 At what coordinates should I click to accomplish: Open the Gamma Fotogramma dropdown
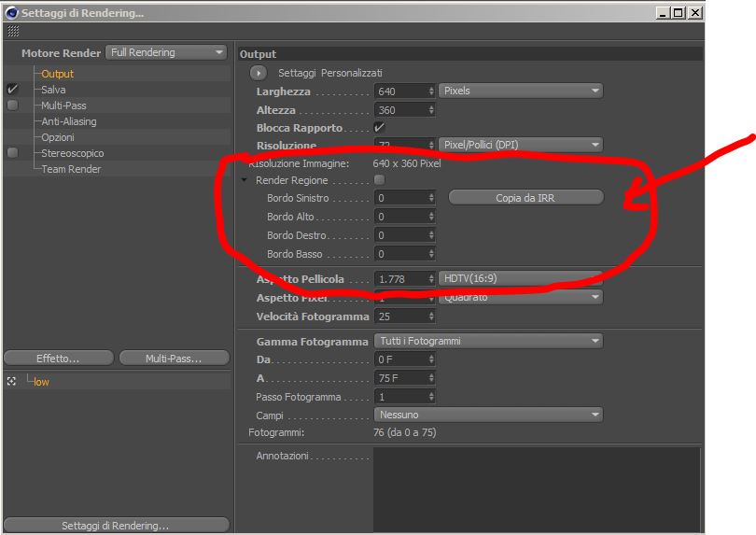488,341
